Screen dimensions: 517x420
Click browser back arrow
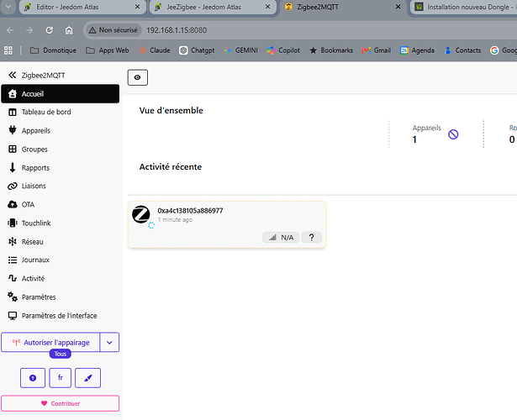point(10,30)
